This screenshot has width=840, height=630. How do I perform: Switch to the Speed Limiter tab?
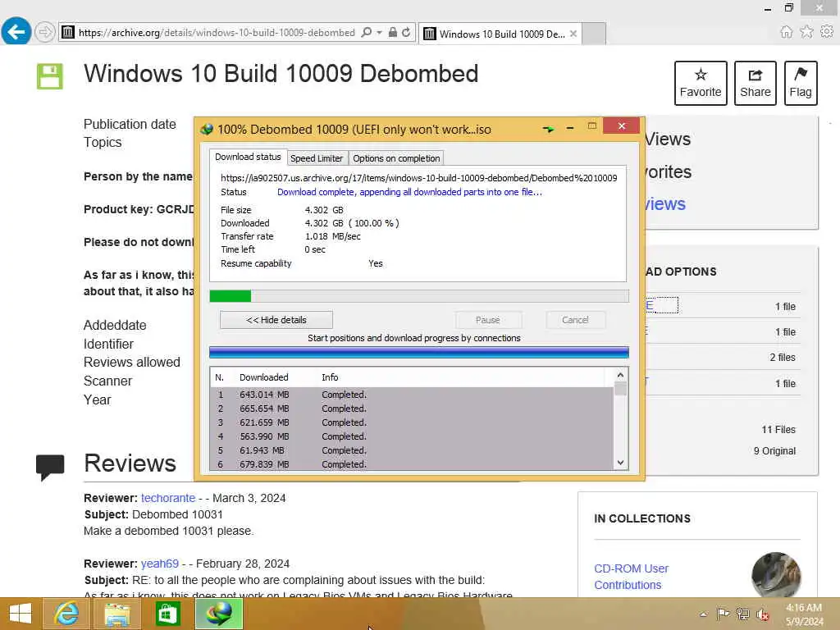click(x=316, y=158)
